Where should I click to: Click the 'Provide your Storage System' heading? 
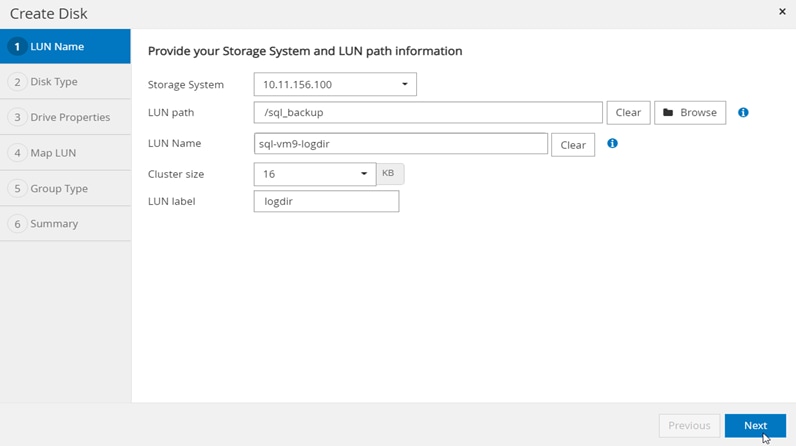click(305, 51)
